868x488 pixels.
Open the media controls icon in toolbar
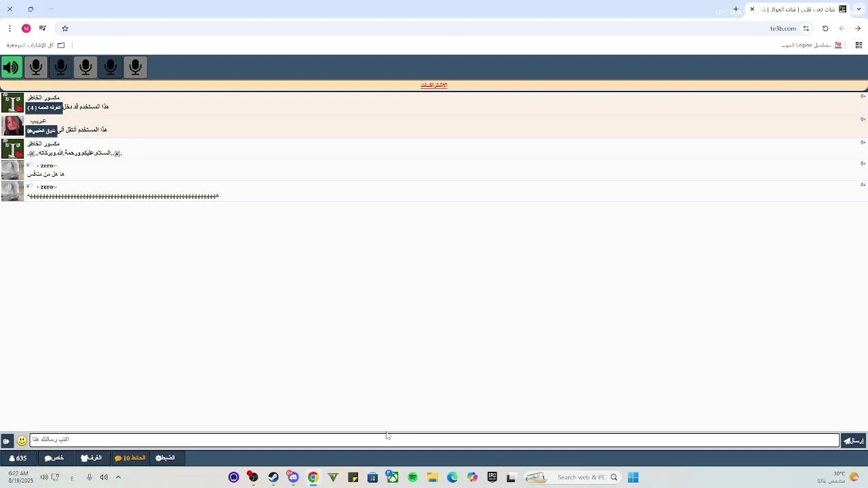pos(43,28)
